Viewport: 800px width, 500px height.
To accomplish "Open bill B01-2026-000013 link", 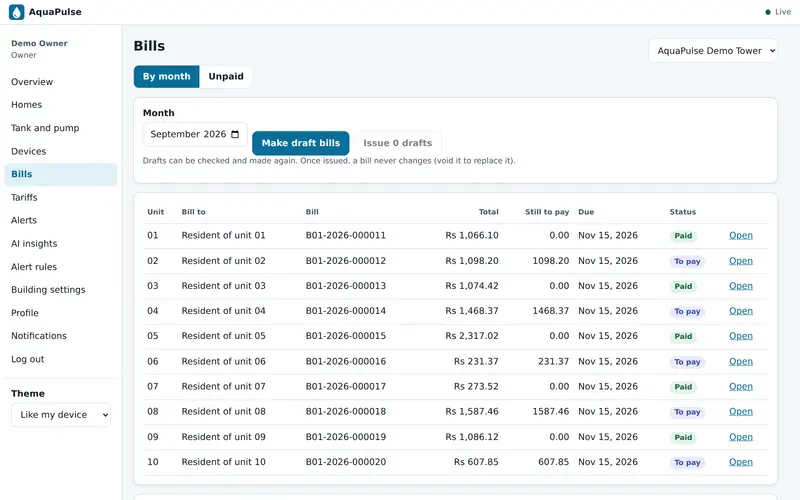I will pos(740,286).
